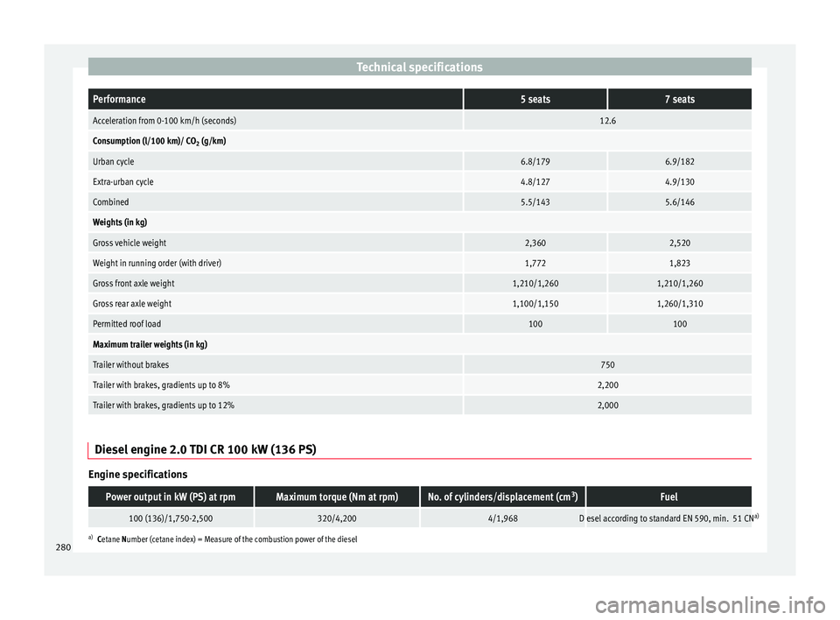
Task: Select the Extra-urban cycle value 4.9/130
Action: coord(679,182)
